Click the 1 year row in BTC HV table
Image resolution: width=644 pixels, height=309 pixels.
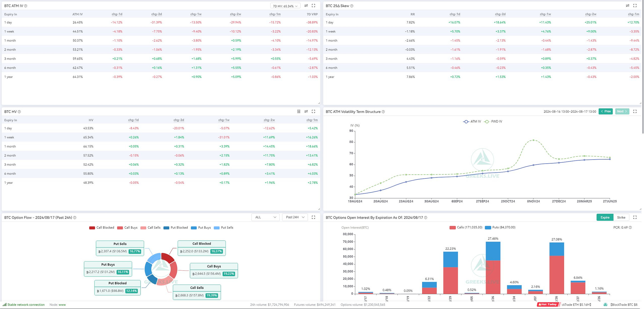[161, 183]
